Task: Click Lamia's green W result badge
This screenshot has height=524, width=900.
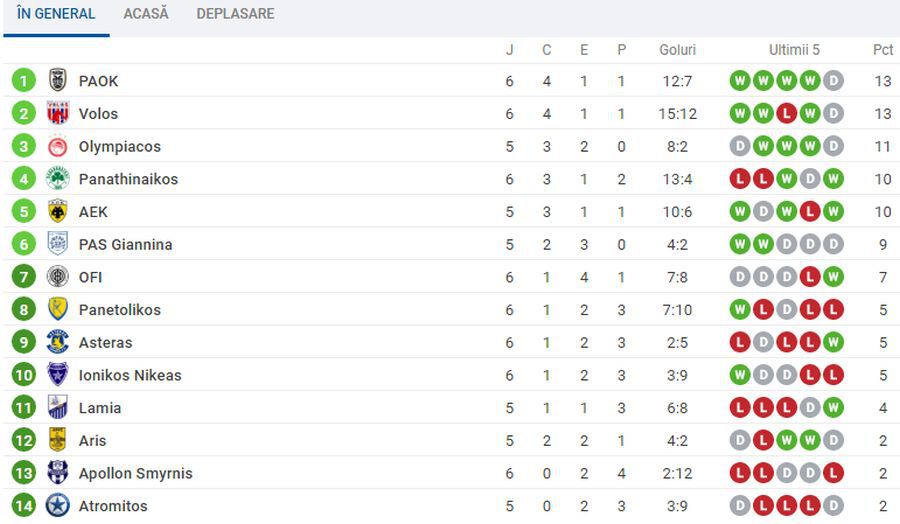Action: pyautogui.click(x=833, y=408)
